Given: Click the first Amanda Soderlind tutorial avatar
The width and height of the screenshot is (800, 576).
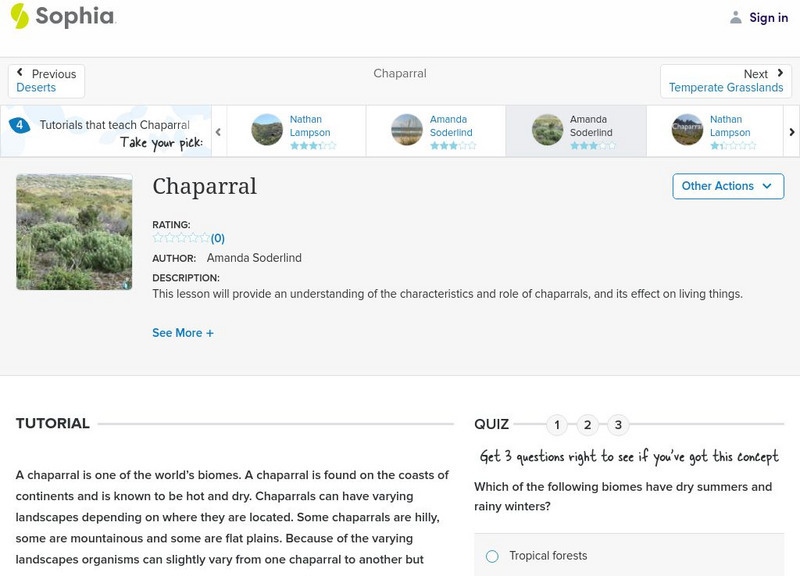Looking at the screenshot, I should [x=407, y=130].
